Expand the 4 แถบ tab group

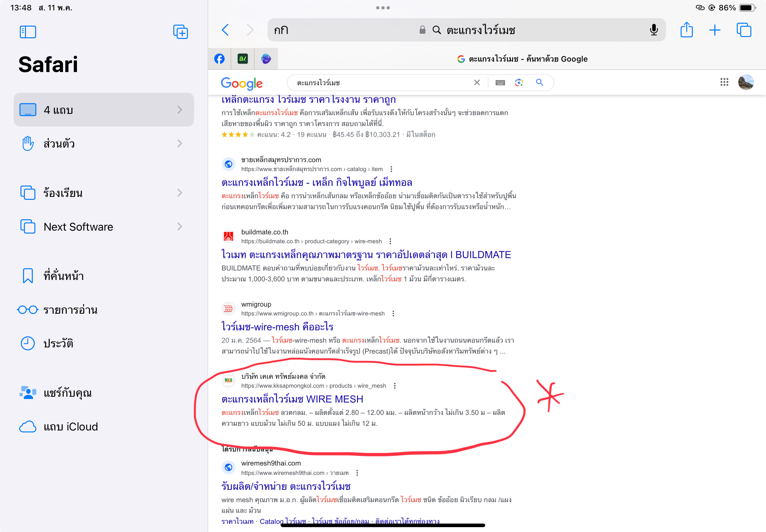coord(180,110)
